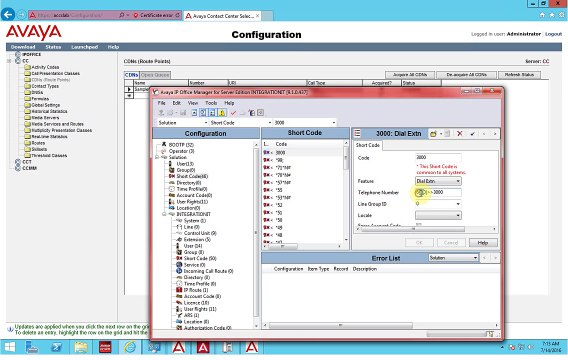Click the Skillsets folder icon
Viewport: 568px width, 360px height.
[x=27, y=149]
